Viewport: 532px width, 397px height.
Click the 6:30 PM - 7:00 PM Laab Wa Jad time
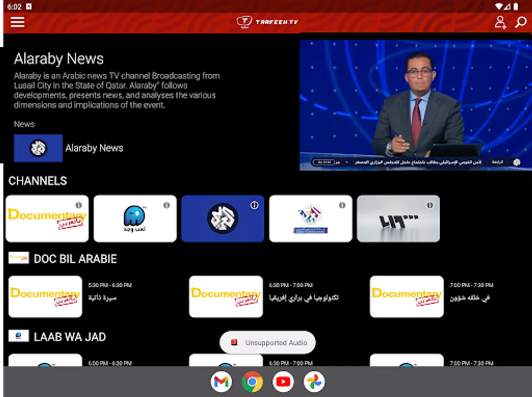coord(291,363)
